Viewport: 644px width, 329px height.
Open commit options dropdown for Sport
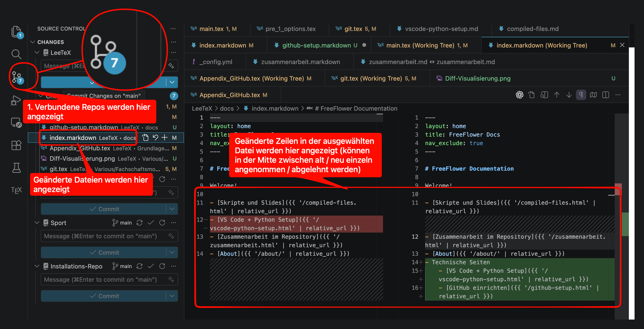(x=172, y=252)
